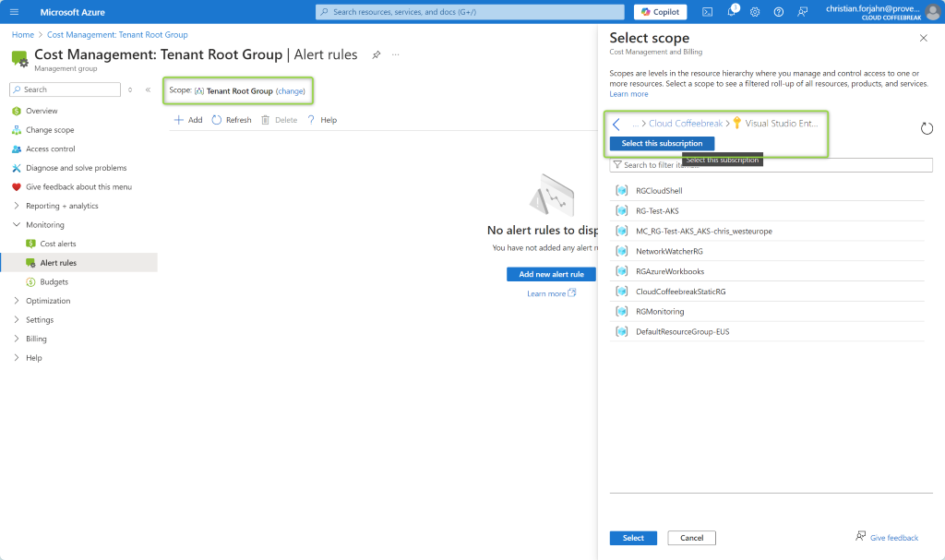This screenshot has height=560, width=945.
Task: Click the change scope link
Action: click(x=290, y=91)
